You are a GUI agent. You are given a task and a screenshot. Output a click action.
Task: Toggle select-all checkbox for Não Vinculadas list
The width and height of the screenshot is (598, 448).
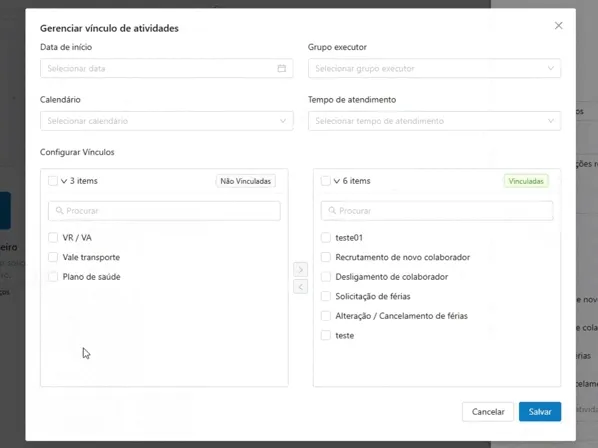53,181
